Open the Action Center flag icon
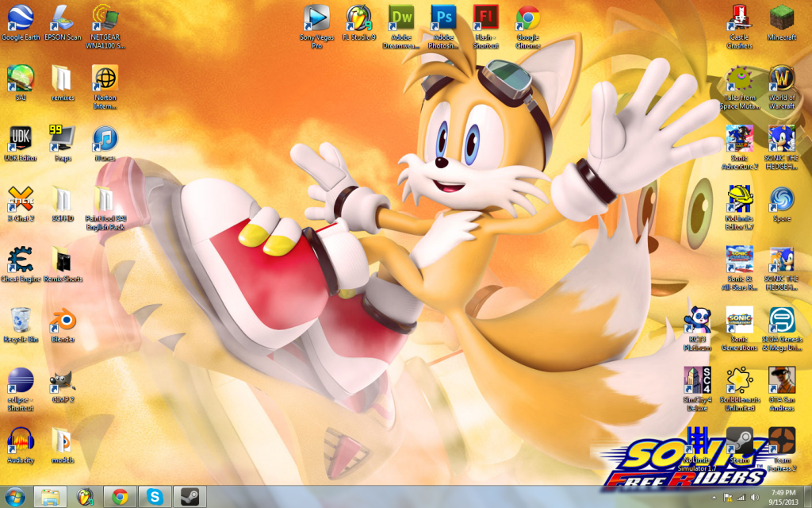 (728, 498)
